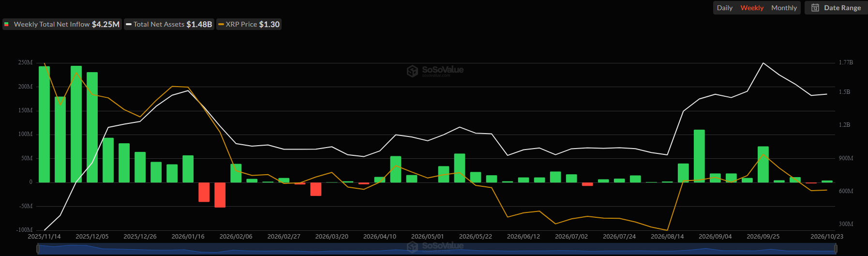Click the x-axis label 2025/11/14
The image size is (868, 256).
tap(44, 237)
